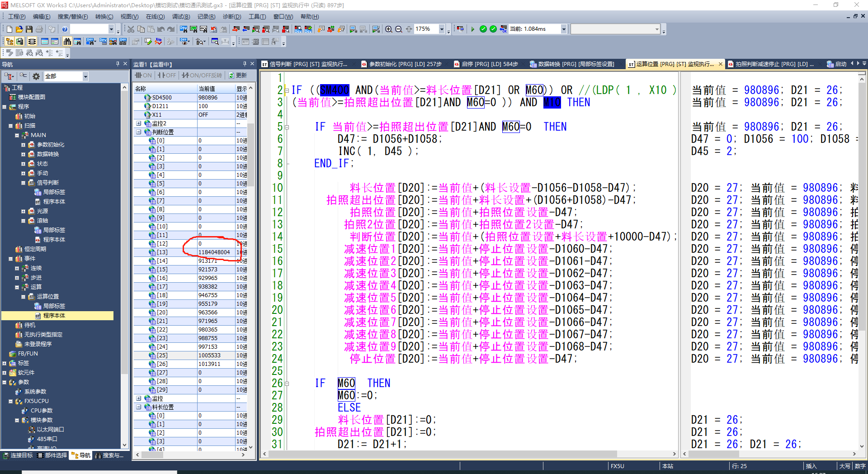868x474 pixels.
Task: Open navigation settings gear icon
Action: click(x=36, y=76)
